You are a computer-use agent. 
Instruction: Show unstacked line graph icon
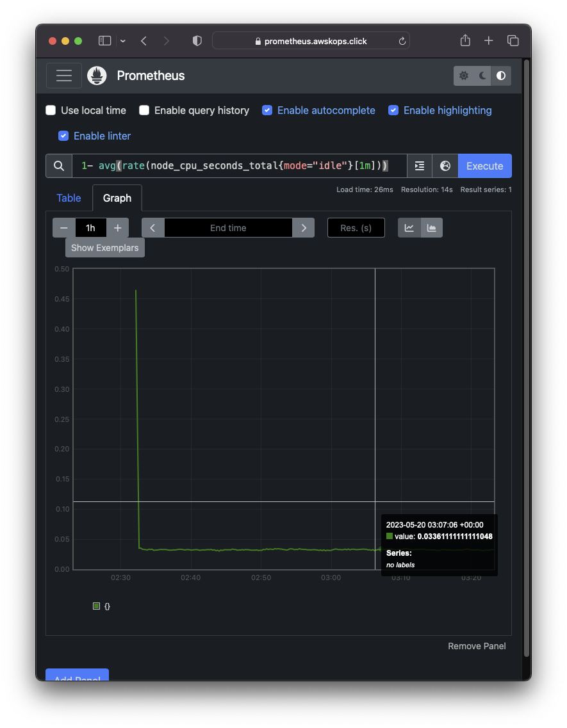[409, 227]
